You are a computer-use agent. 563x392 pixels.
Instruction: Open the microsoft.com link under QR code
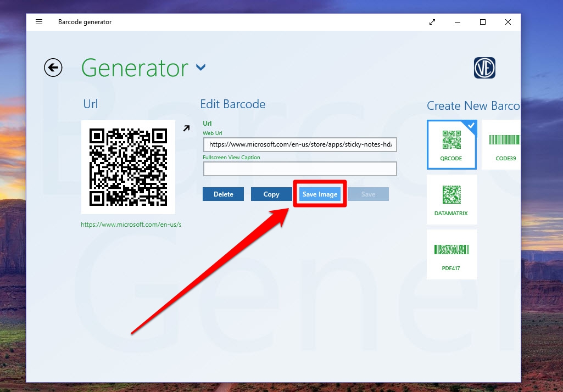[131, 225]
